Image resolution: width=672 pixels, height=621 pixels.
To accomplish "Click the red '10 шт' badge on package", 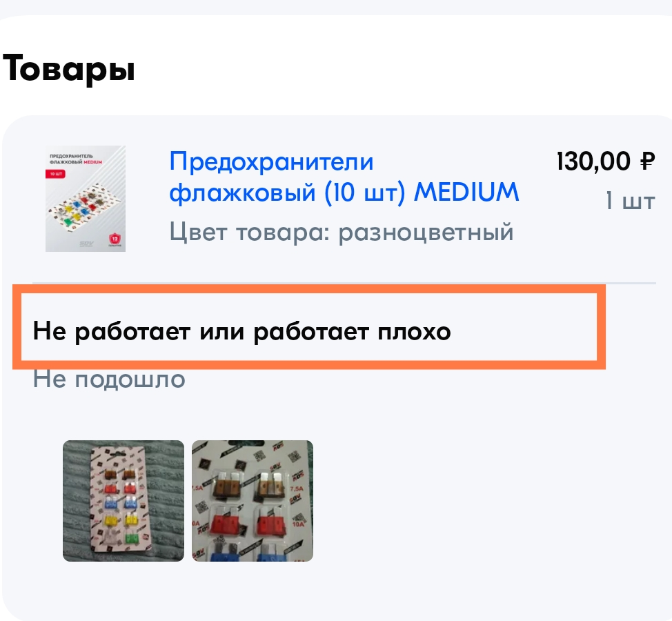I will pyautogui.click(x=56, y=174).
